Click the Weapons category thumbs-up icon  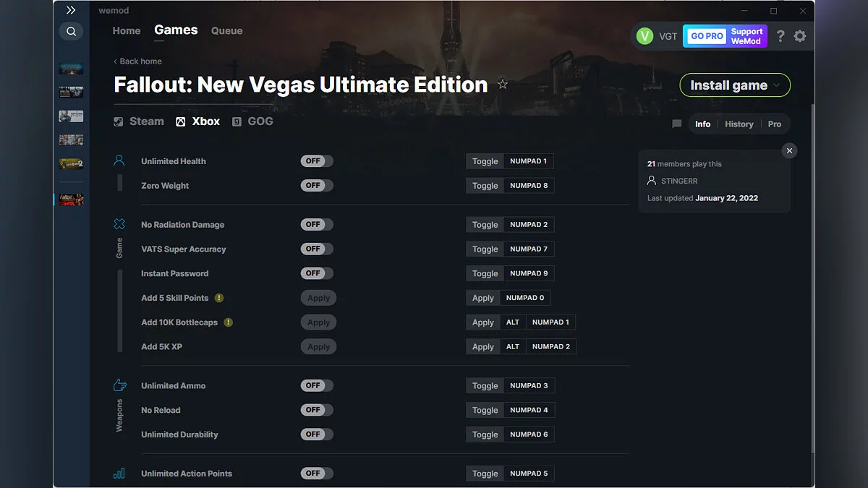click(x=119, y=385)
